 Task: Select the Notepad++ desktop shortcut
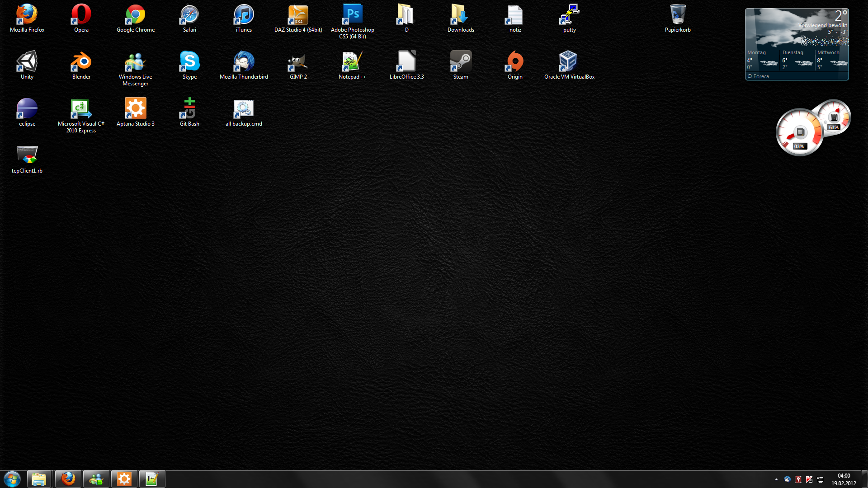pyautogui.click(x=353, y=66)
